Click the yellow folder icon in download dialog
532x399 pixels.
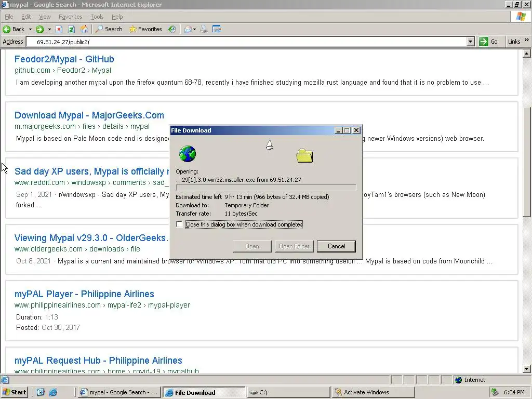pos(304,156)
